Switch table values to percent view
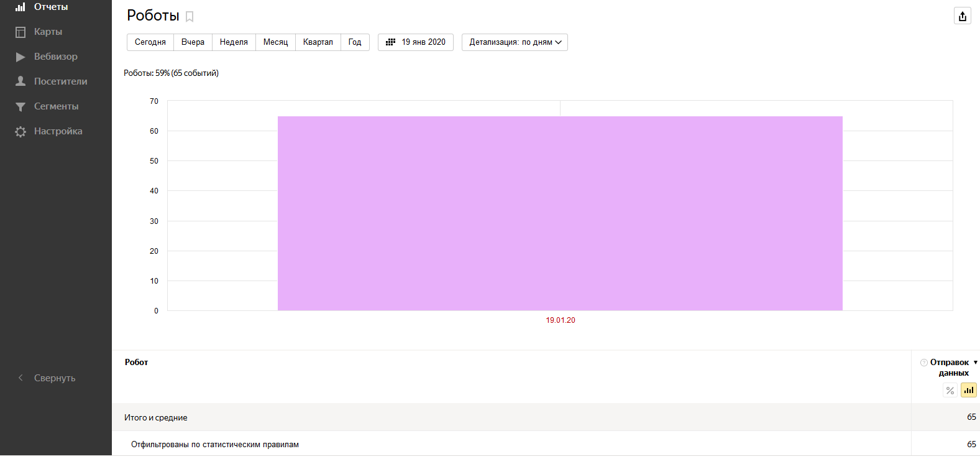Screen dimensions: 980x459 coord(950,391)
